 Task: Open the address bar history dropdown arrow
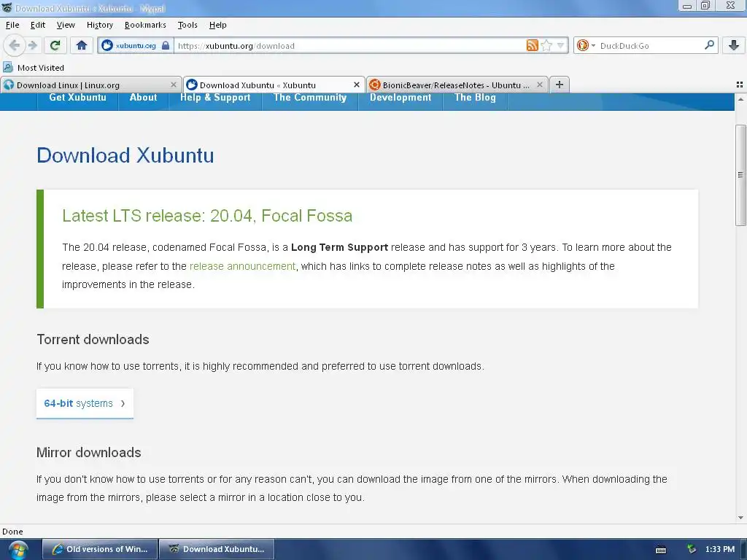[x=560, y=46]
